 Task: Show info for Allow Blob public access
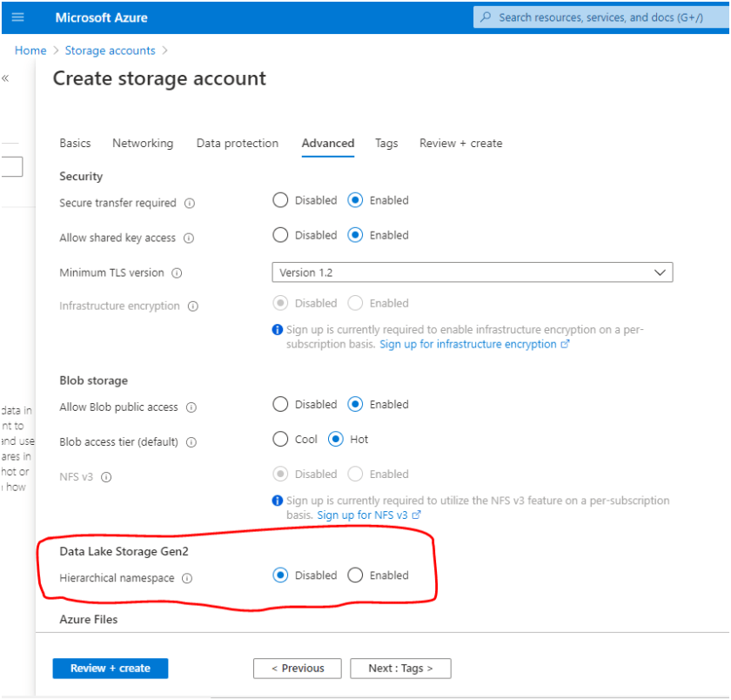pos(191,407)
